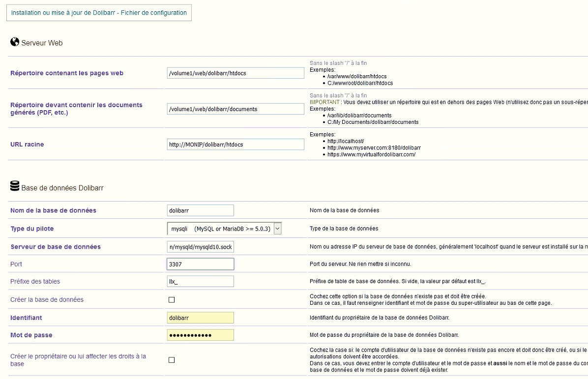Check the Créer la base de données box

coord(172,300)
